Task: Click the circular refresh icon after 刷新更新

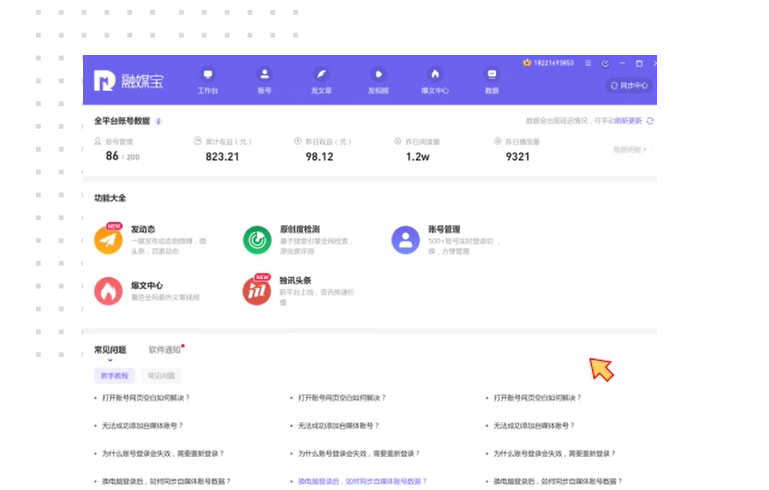Action: [x=650, y=121]
